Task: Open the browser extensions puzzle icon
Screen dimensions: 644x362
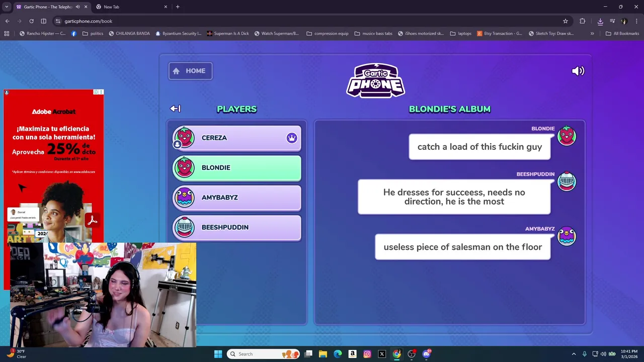Action: (583, 21)
